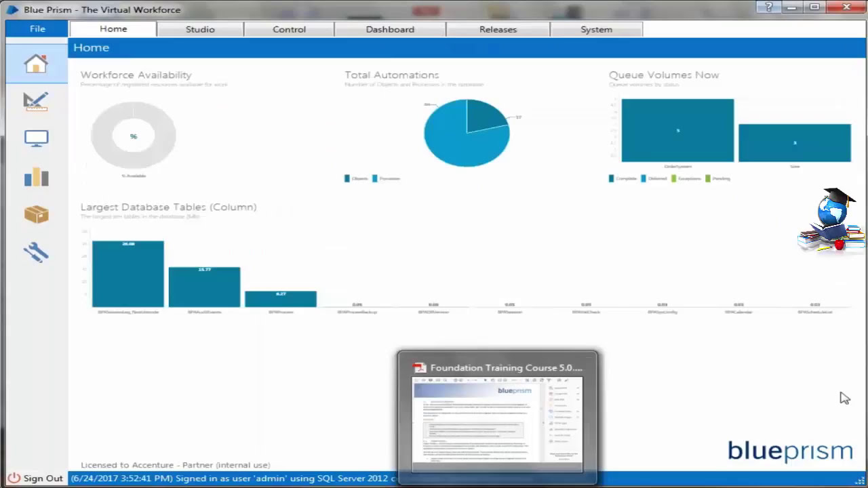The height and width of the screenshot is (488, 868).
Task: Click the second bar in Largest Database Tables
Action: [x=204, y=287]
